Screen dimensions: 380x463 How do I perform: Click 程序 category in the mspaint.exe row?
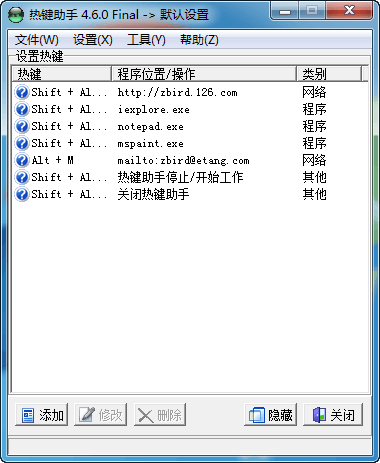(x=314, y=143)
